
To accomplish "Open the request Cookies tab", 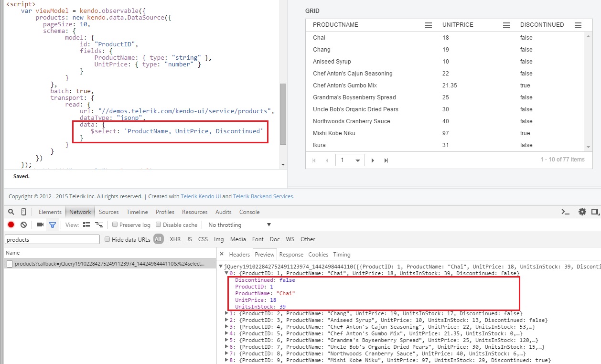I will pyautogui.click(x=318, y=255).
